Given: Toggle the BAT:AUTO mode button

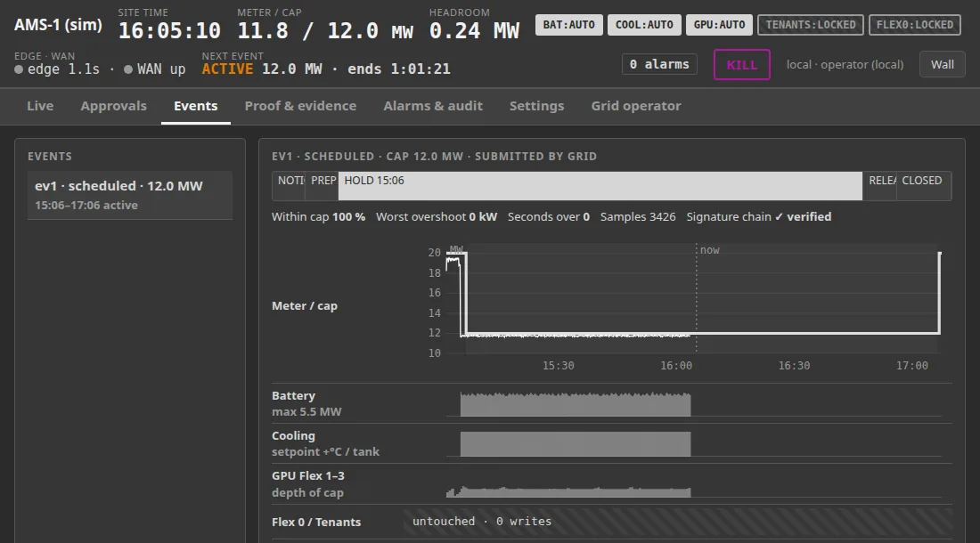Looking at the screenshot, I should pyautogui.click(x=568, y=25).
